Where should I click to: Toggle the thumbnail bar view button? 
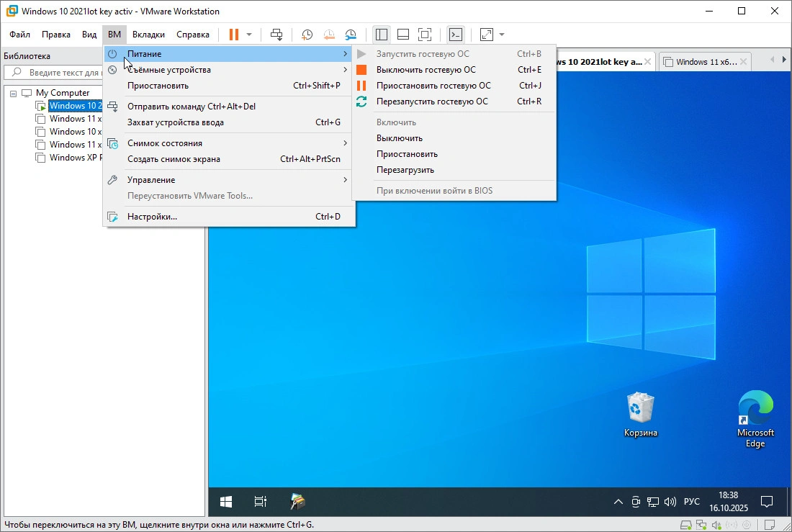point(403,35)
